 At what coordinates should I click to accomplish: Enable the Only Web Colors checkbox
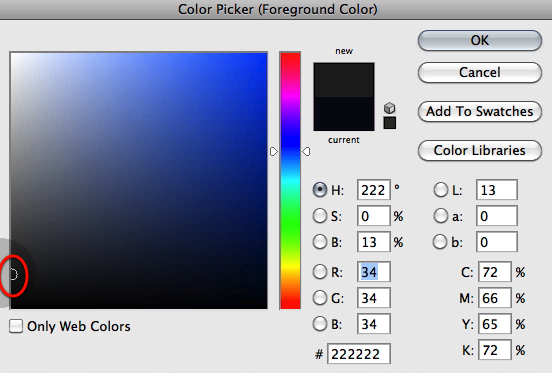click(16, 326)
